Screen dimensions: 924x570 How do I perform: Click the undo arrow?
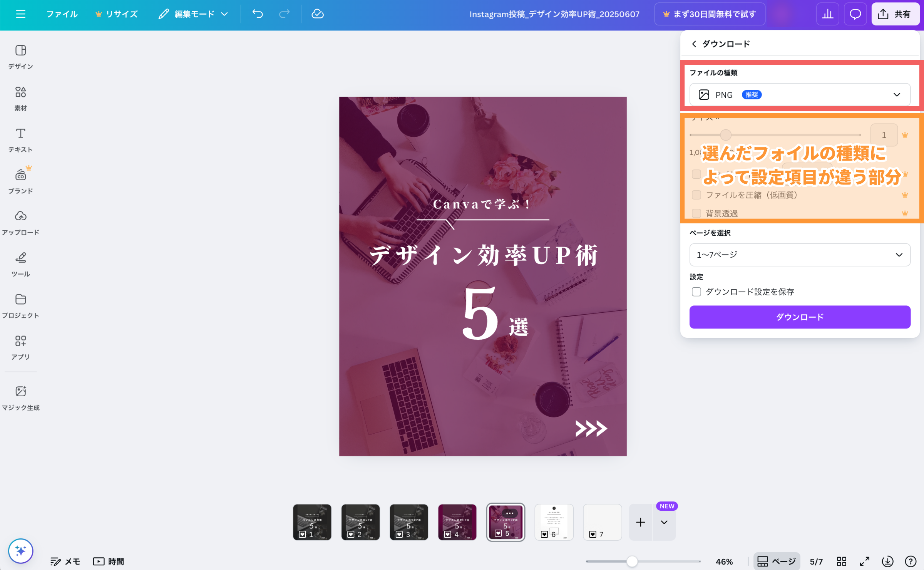click(x=258, y=14)
